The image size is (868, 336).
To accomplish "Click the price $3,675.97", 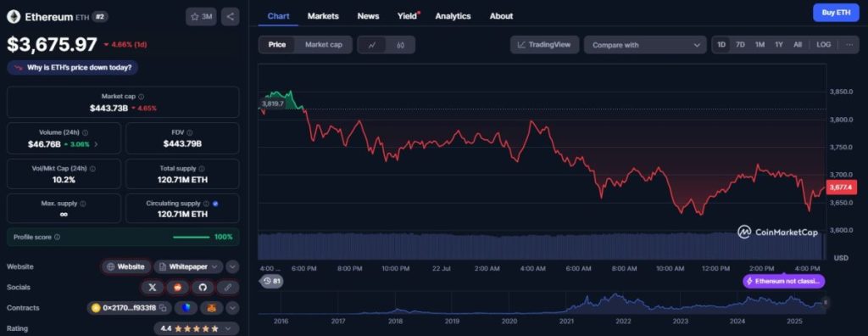I will click(x=52, y=44).
